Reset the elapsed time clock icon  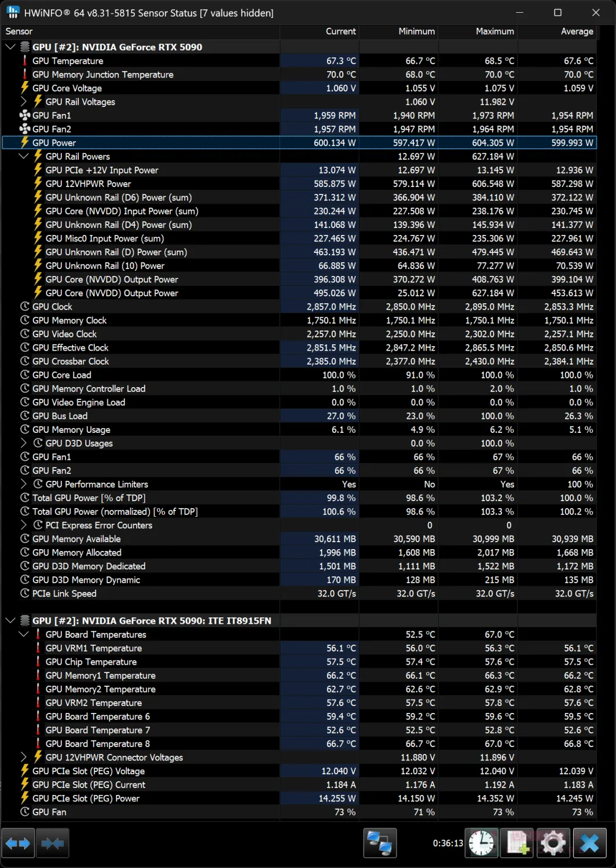click(x=481, y=843)
